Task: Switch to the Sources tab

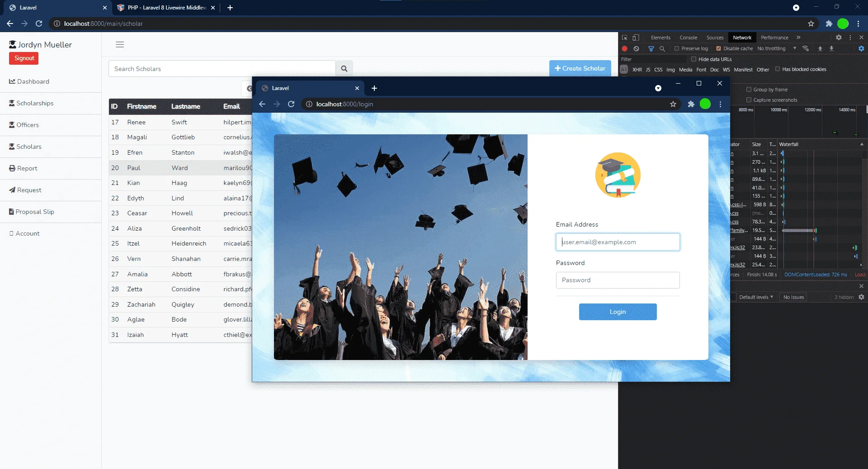Action: [x=715, y=38]
